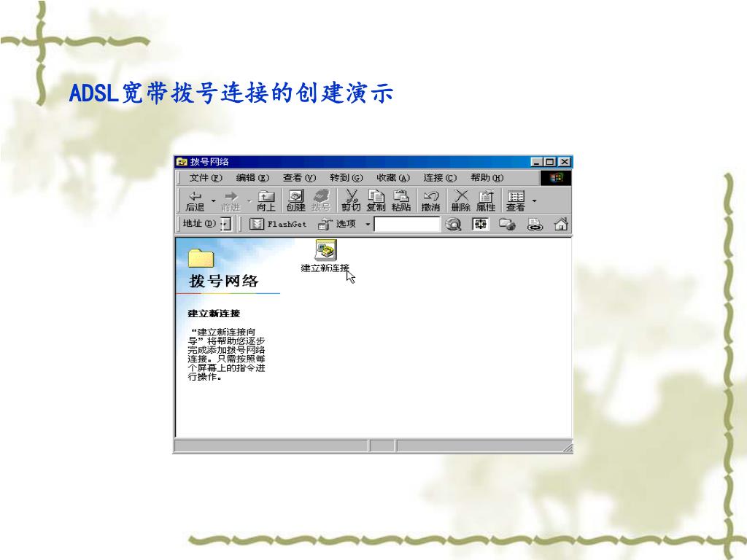
Task: Open the 帮助(H) menu
Action: [487, 178]
